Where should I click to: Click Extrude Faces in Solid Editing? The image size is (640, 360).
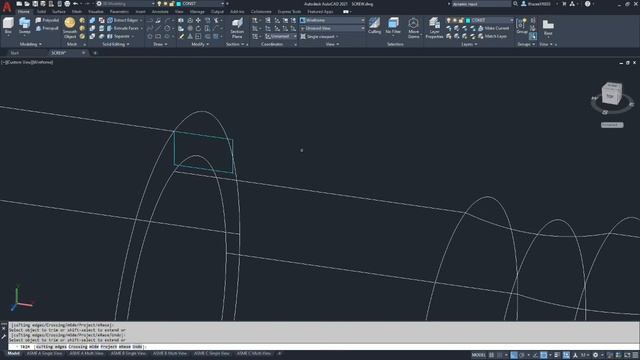pyautogui.click(x=123, y=28)
